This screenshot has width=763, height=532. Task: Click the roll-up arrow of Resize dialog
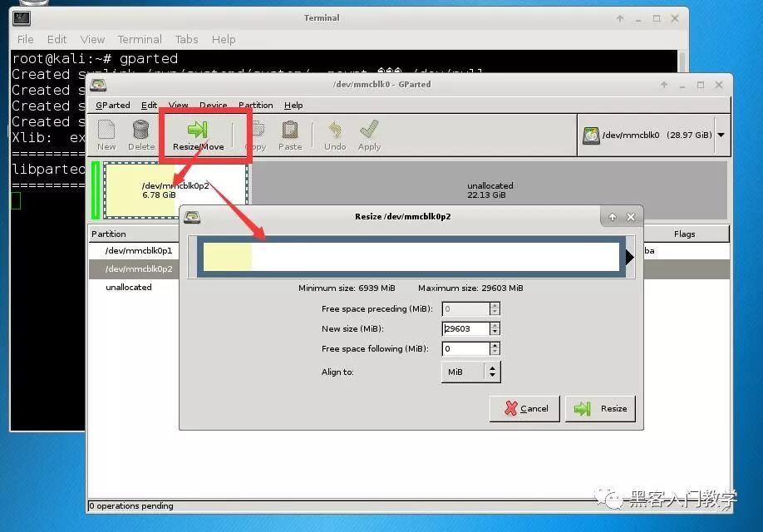613,217
